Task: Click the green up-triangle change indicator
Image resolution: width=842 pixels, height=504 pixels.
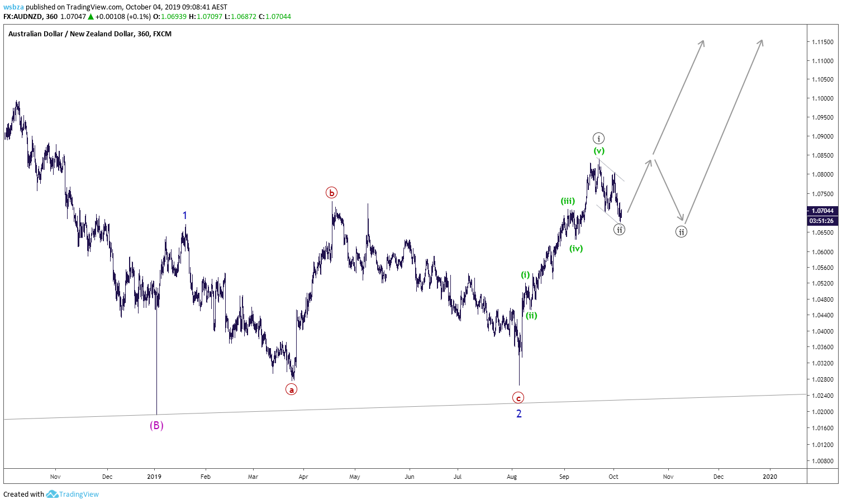Action: point(91,17)
